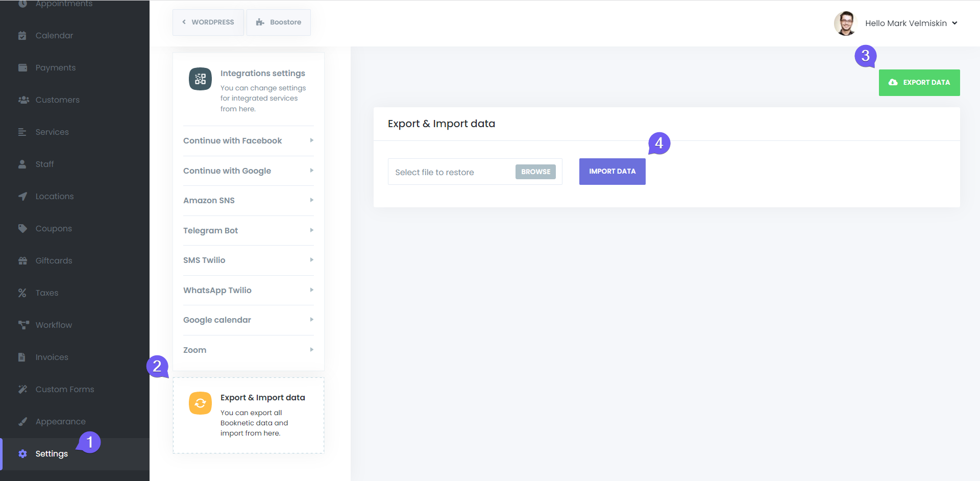Click the IMPORT DATA button
980x481 pixels.
coord(612,171)
